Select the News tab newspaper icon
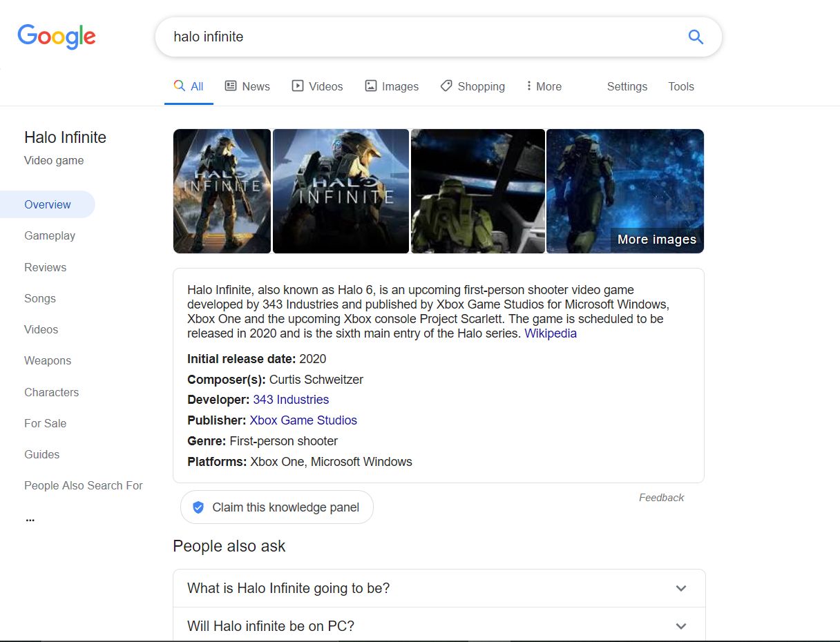This screenshot has width=840, height=642. click(230, 86)
